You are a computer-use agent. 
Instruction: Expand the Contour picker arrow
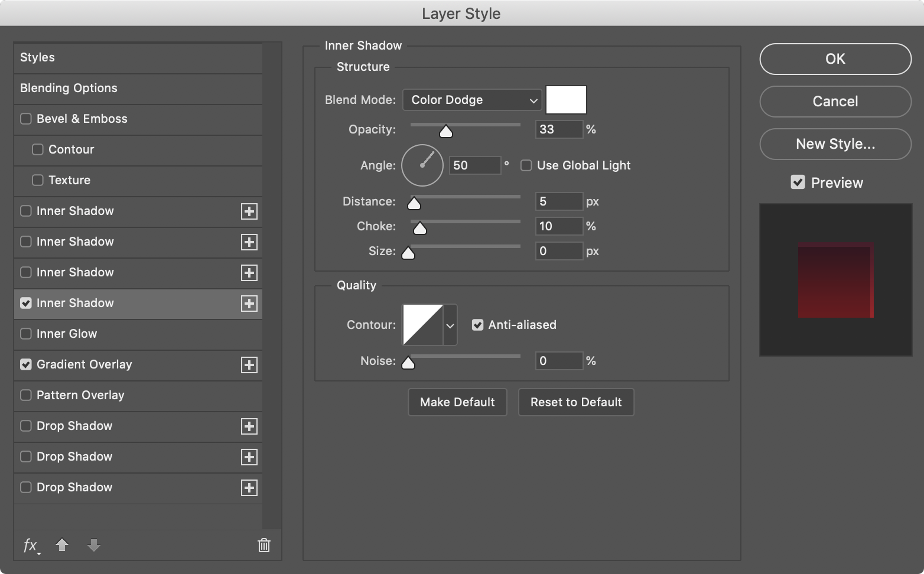(450, 325)
